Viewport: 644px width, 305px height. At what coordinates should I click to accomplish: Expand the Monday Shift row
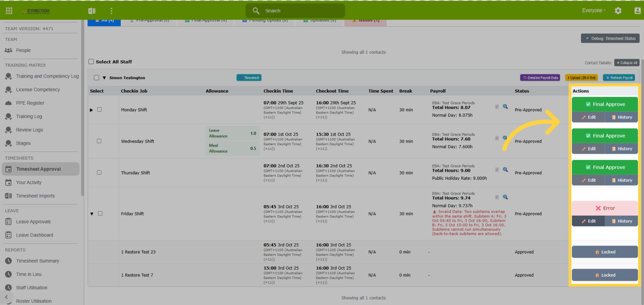(91, 110)
